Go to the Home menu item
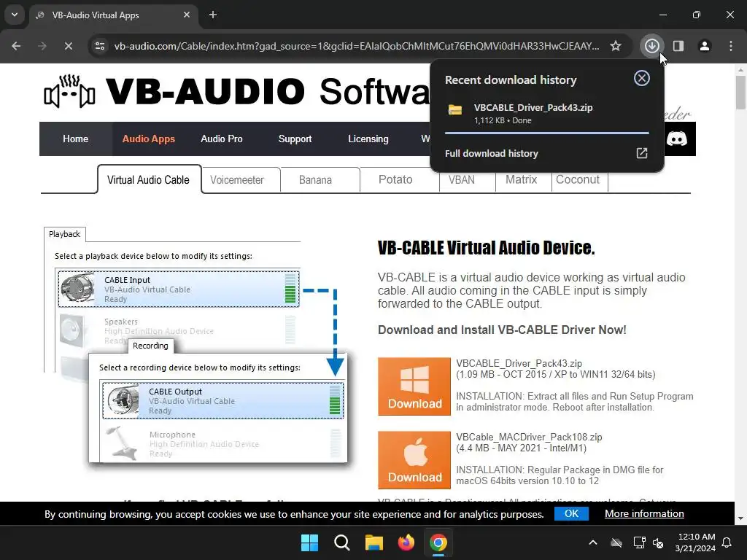747x560 pixels. 75,139
